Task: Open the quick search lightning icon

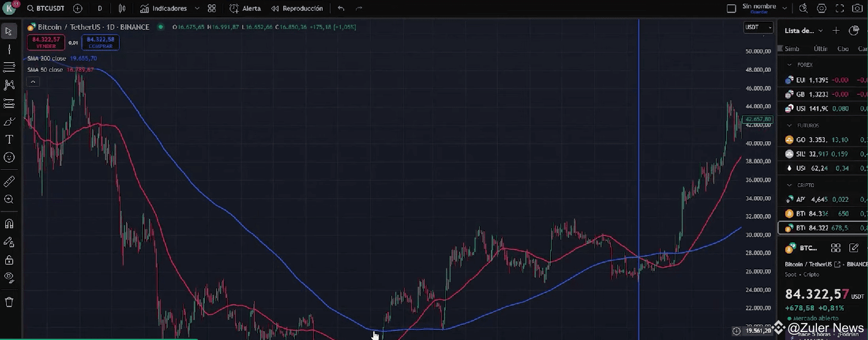Action: click(x=803, y=8)
